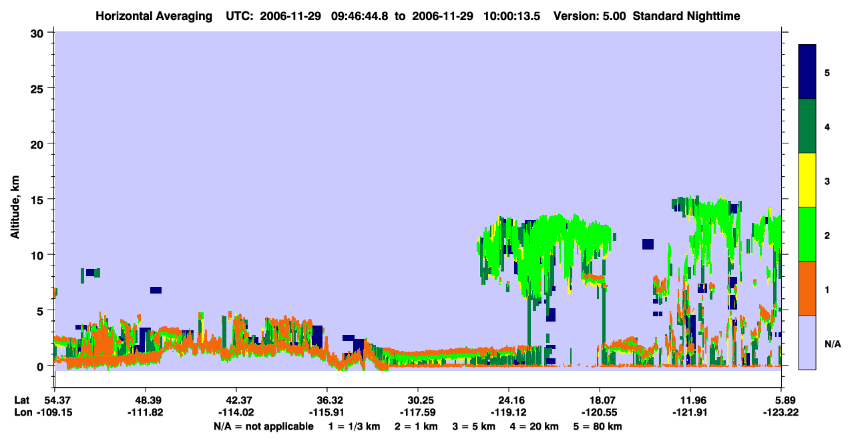
Task: Click the '5 = 80 km' legend entry
Action: coord(598,426)
